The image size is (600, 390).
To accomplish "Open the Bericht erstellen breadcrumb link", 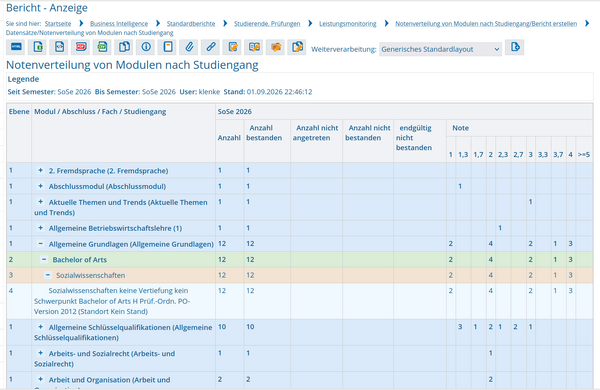I will [486, 24].
